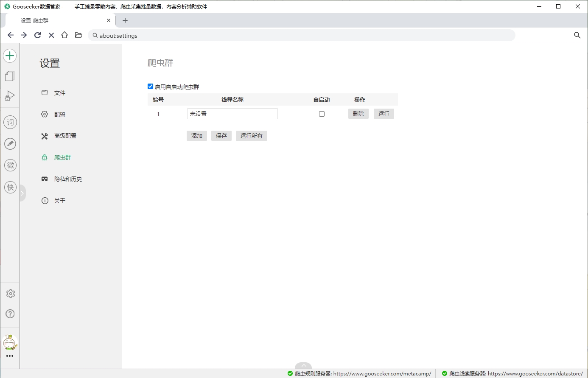Click the pages/windows icon in the sidebar
The height and width of the screenshot is (378, 588).
(x=10, y=76)
